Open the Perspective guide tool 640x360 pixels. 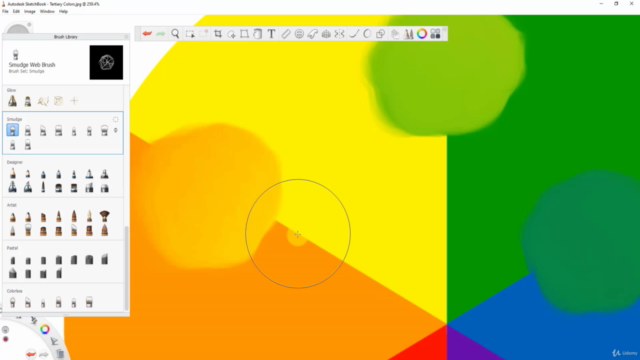[x=326, y=34]
